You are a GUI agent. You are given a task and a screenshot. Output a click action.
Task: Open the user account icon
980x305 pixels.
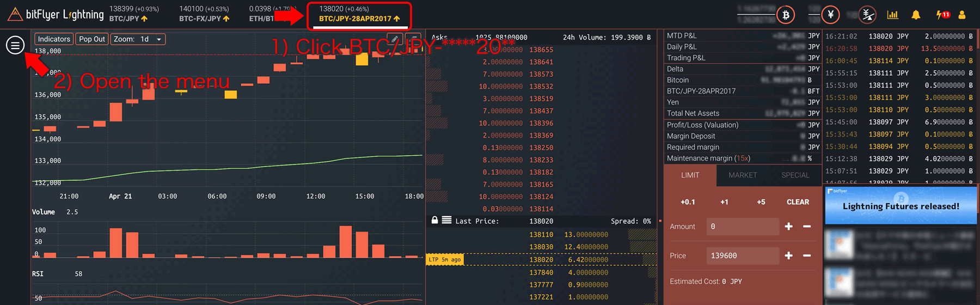click(962, 15)
